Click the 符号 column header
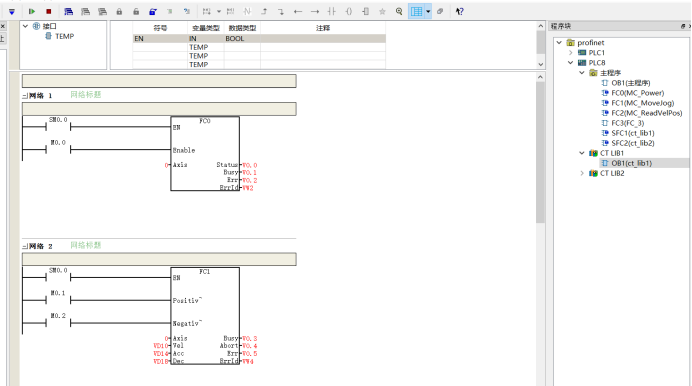 [x=160, y=28]
